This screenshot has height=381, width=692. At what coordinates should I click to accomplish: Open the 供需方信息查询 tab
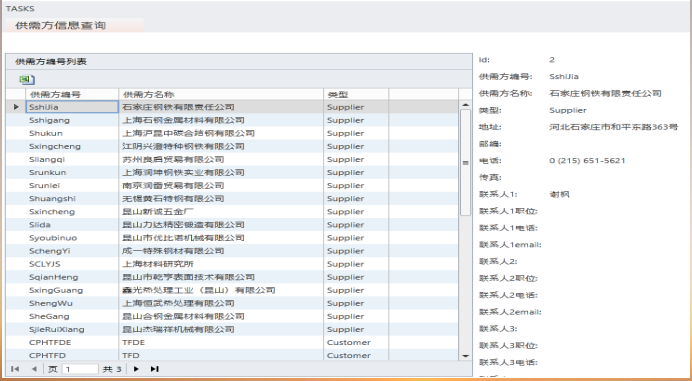point(60,26)
